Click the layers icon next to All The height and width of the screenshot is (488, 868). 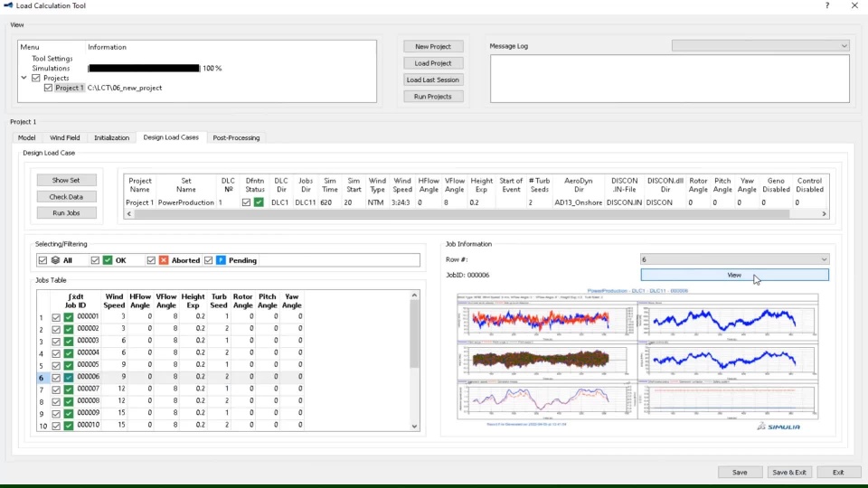click(55, 260)
